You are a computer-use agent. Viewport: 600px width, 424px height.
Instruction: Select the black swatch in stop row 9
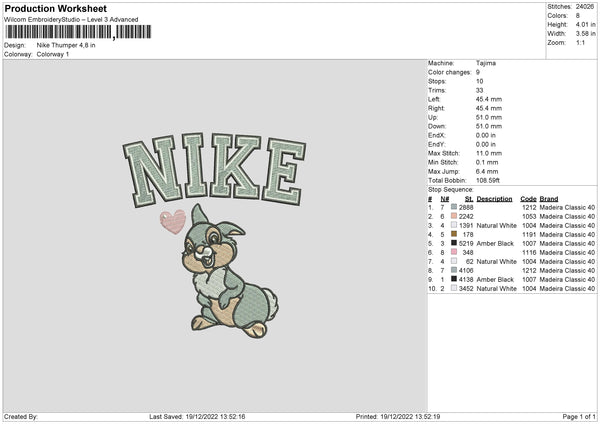click(454, 279)
